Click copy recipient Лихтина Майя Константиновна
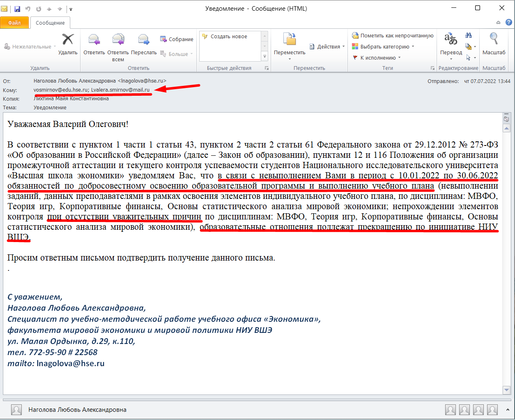 click(x=71, y=98)
